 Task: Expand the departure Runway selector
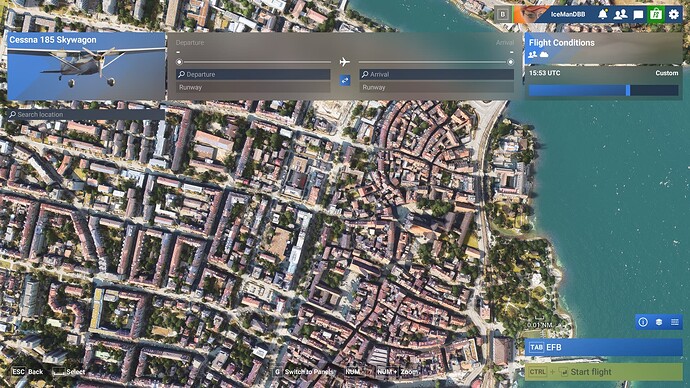[x=253, y=88]
